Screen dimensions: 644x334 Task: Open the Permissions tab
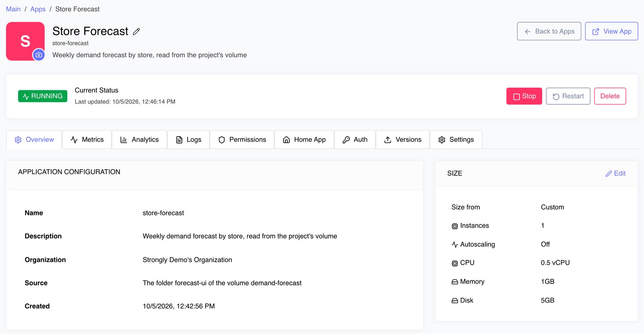click(242, 139)
